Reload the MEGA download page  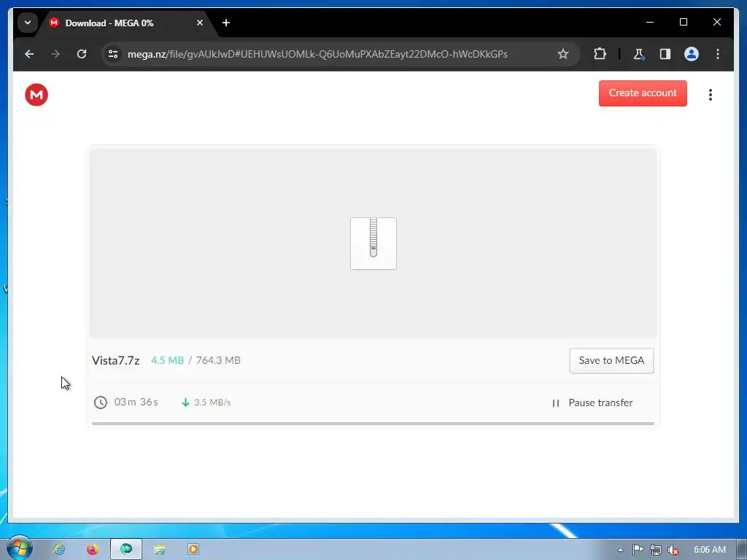point(82,54)
